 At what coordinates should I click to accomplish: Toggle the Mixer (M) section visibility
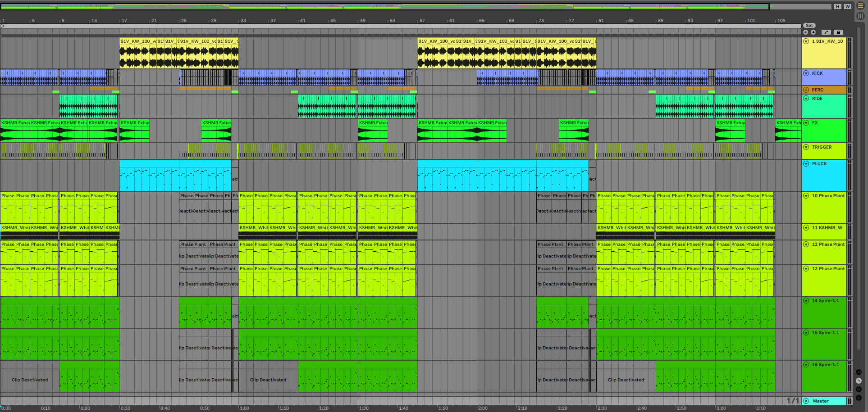[x=859, y=389]
